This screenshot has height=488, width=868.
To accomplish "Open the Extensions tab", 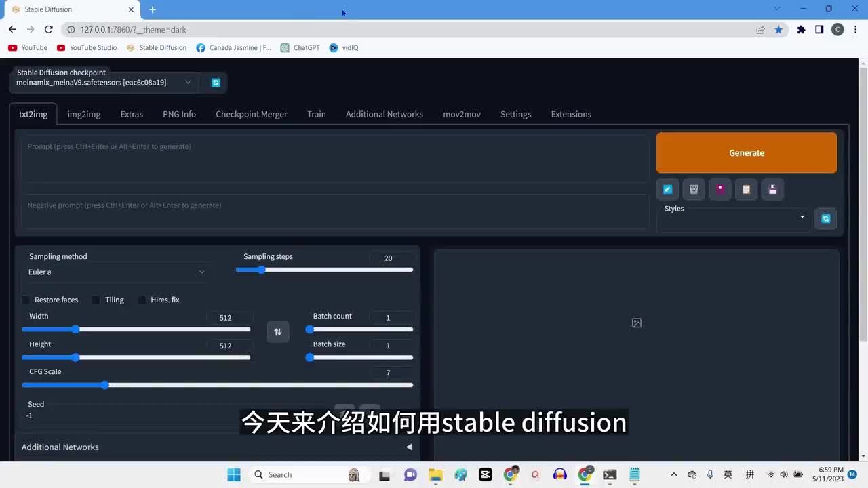I will tap(571, 114).
